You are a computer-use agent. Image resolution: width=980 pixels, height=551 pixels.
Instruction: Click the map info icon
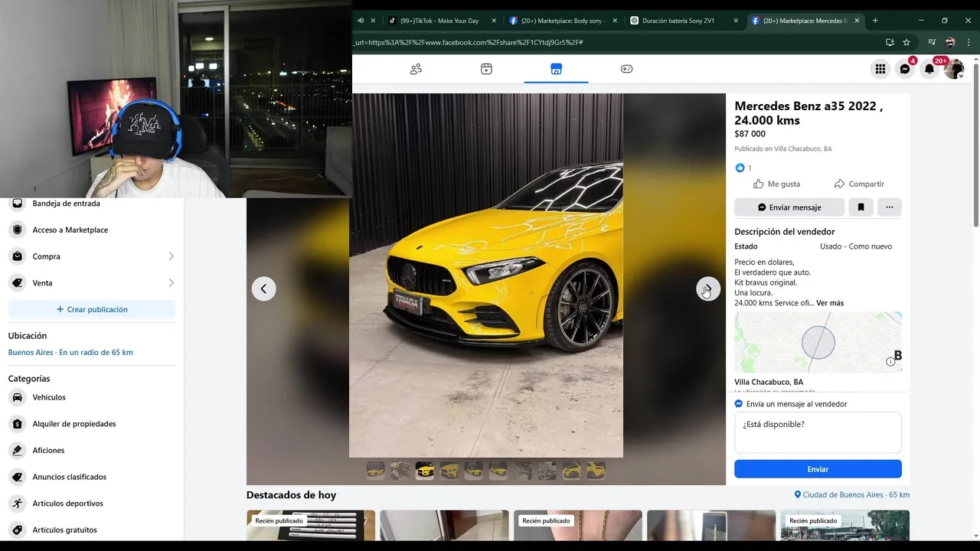tap(890, 361)
